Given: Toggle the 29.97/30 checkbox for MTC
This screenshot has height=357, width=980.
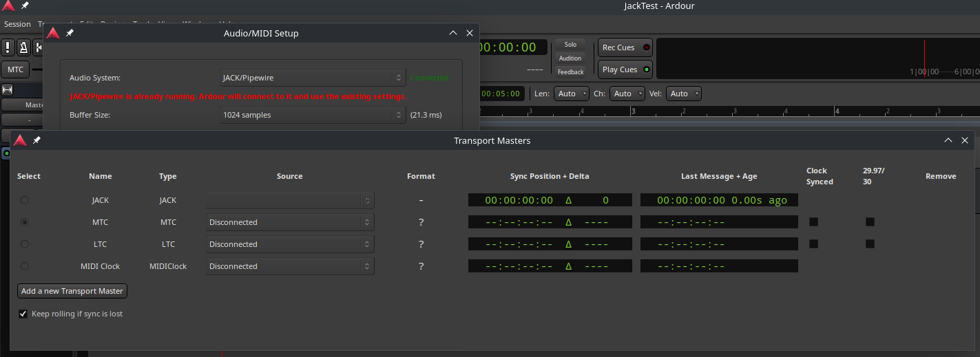Looking at the screenshot, I should tap(870, 222).
